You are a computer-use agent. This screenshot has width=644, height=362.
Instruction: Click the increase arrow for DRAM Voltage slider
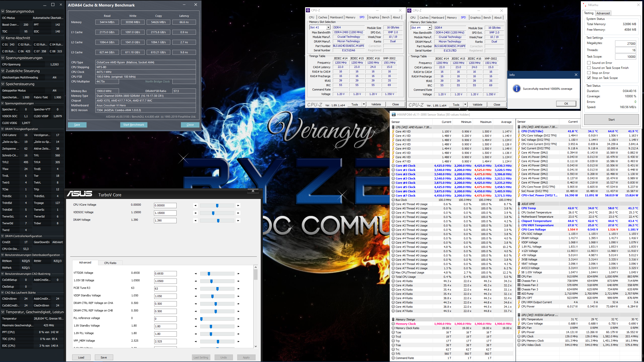(238, 220)
